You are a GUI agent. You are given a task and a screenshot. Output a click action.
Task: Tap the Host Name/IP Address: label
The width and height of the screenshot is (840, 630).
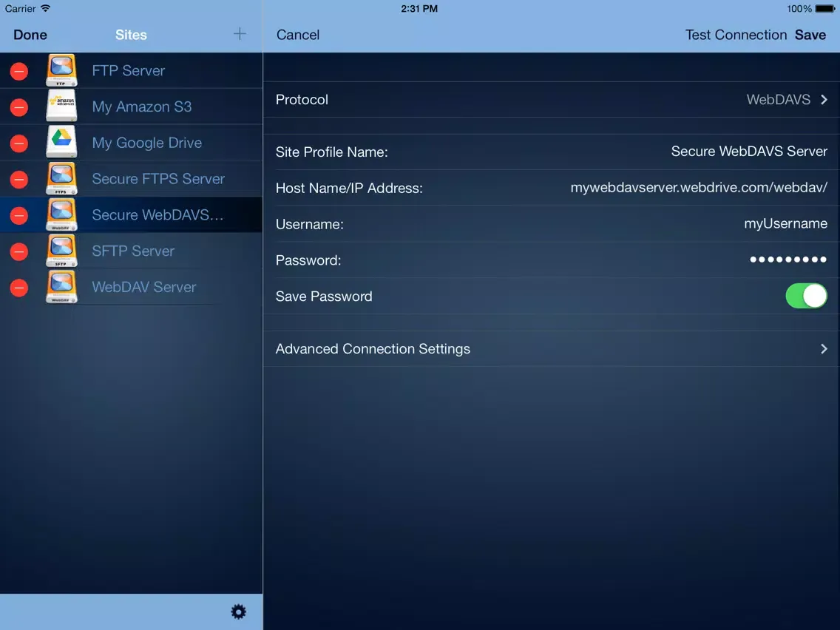point(349,188)
